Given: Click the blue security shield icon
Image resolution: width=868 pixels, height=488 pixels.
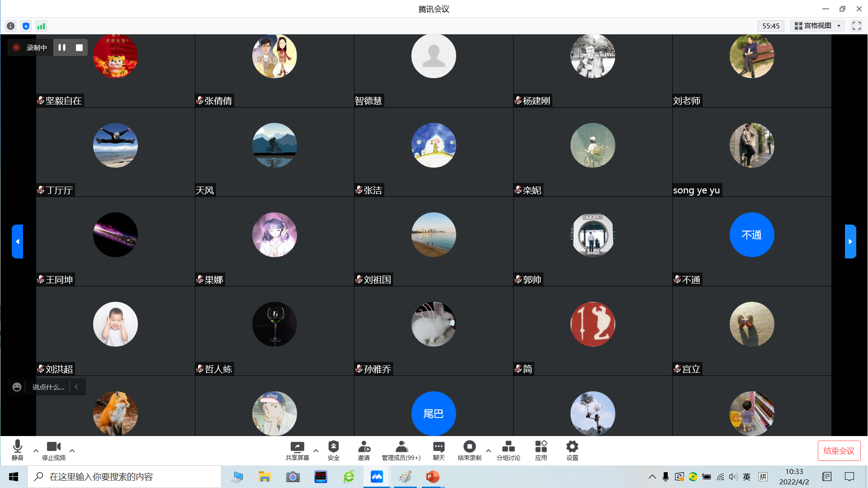Looking at the screenshot, I should pos(26,26).
